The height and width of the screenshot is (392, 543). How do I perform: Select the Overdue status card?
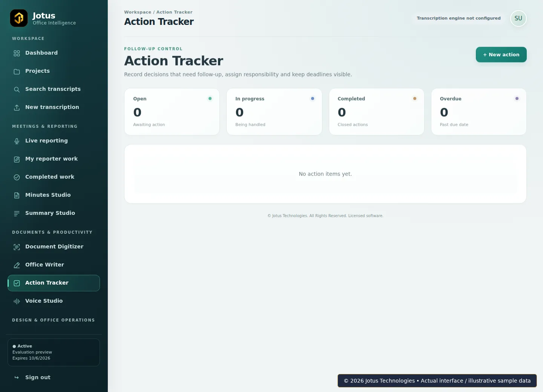pyautogui.click(x=479, y=112)
